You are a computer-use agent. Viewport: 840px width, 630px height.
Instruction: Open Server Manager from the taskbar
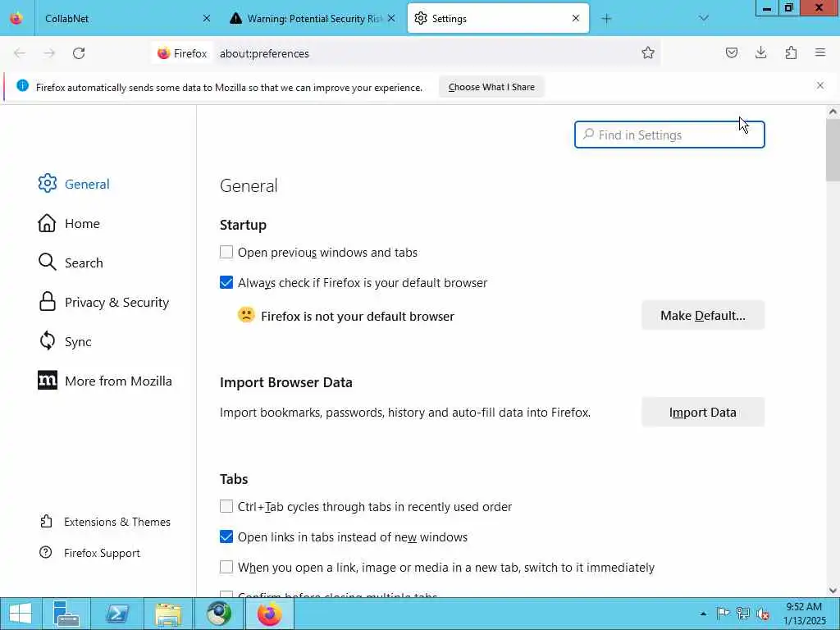pyautogui.click(x=66, y=614)
